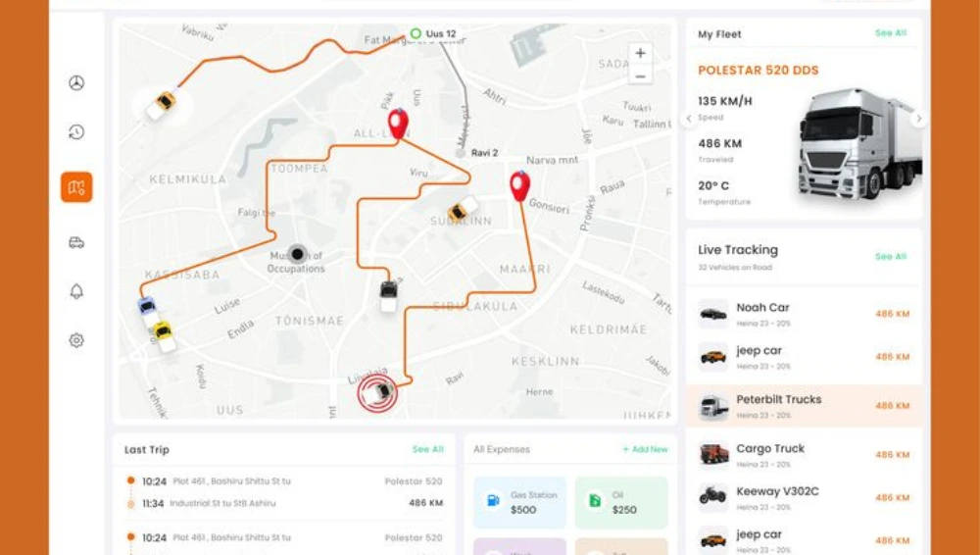The width and height of the screenshot is (980, 555).
Task: Select Keeway V302C motorcycle entry
Action: tap(804, 498)
